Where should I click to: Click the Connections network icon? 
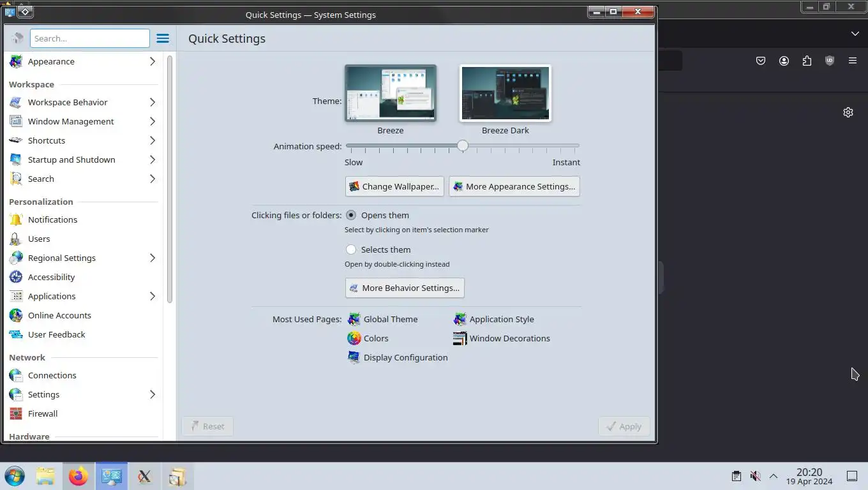(x=16, y=375)
